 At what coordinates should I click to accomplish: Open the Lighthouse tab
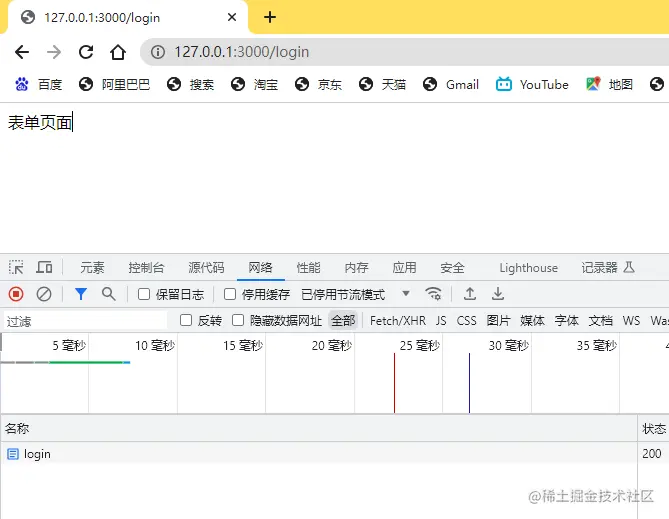point(529,268)
